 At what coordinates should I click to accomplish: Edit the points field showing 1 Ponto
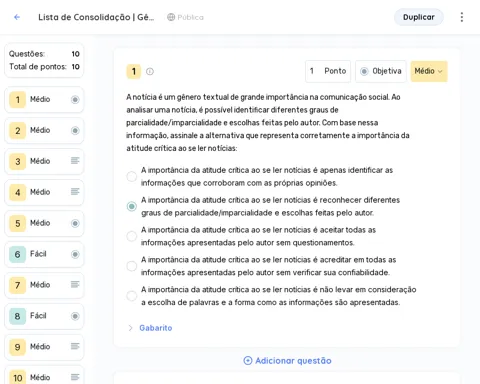328,71
